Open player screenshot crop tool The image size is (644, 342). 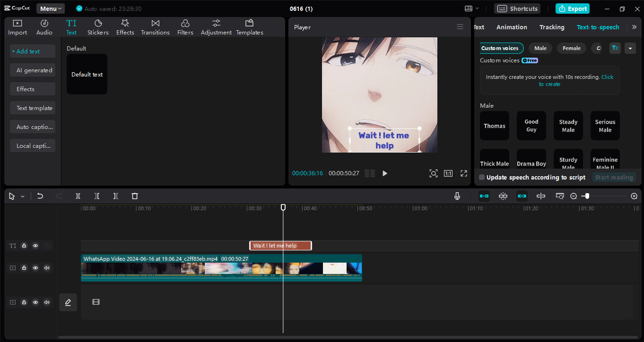[x=433, y=174]
